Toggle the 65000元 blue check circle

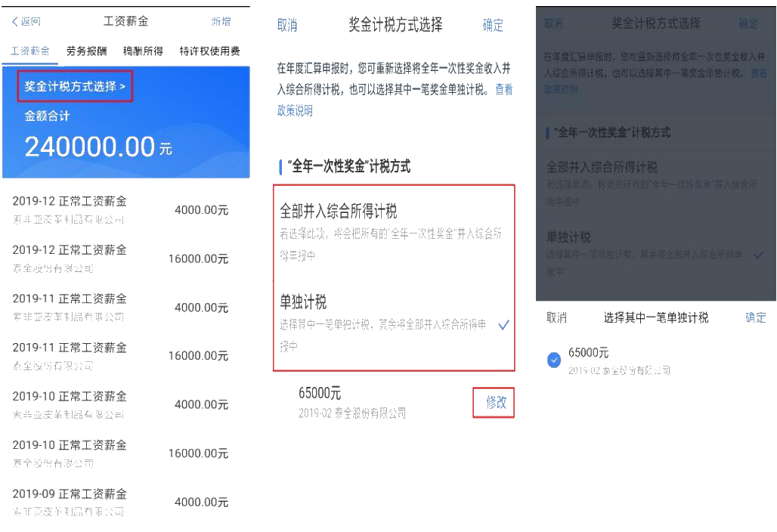(x=554, y=360)
